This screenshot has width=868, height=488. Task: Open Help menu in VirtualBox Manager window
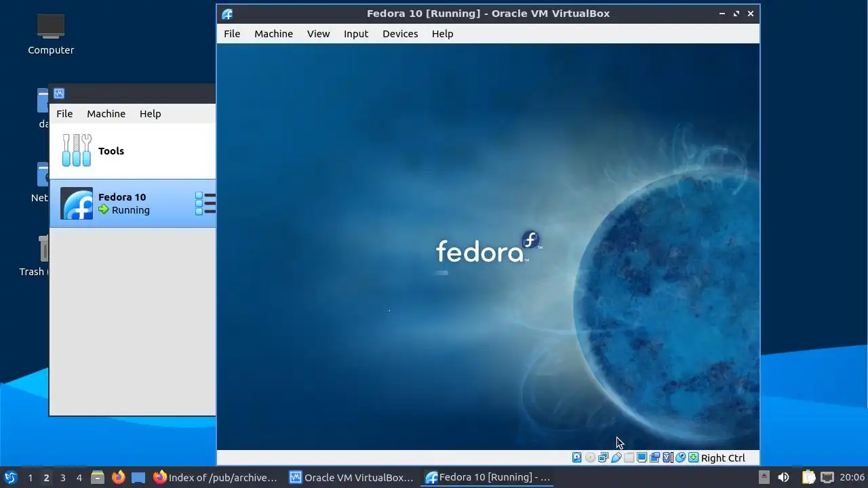(x=150, y=114)
